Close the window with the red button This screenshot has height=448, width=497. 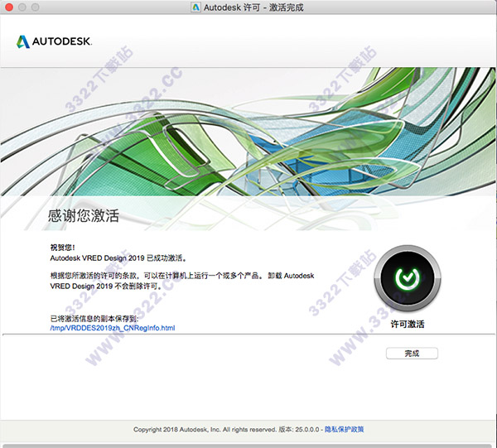(9, 7)
